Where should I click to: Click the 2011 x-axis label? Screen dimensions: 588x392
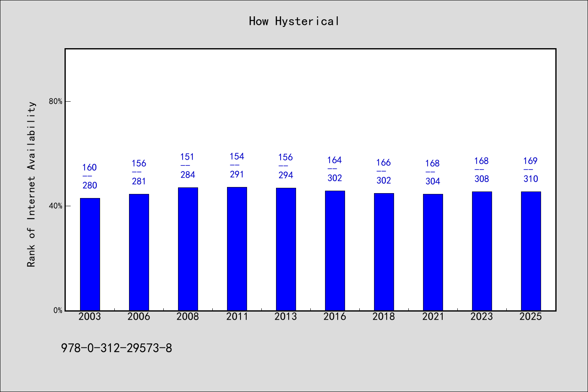click(x=237, y=316)
